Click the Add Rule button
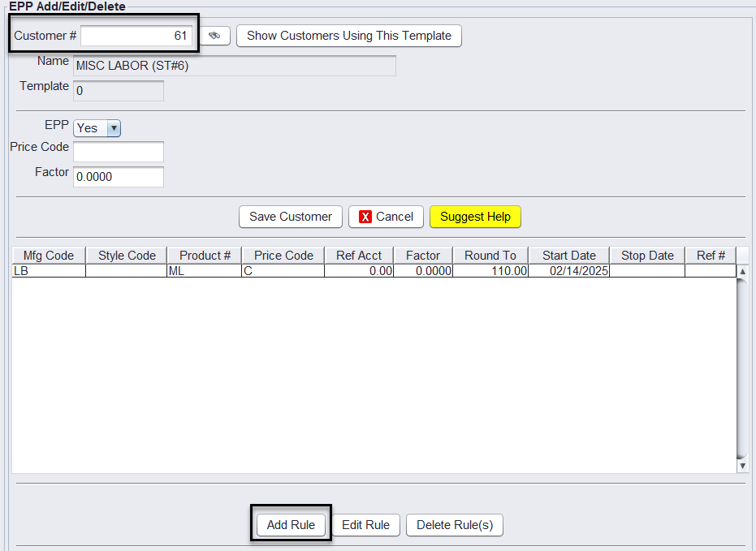756x551 pixels. click(x=291, y=525)
